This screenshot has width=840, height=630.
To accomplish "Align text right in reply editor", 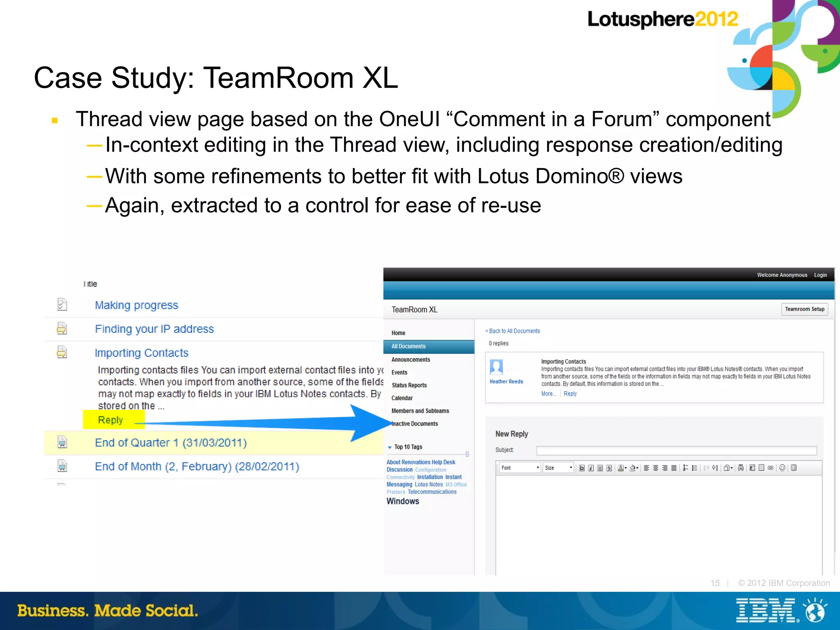I will 664,468.
